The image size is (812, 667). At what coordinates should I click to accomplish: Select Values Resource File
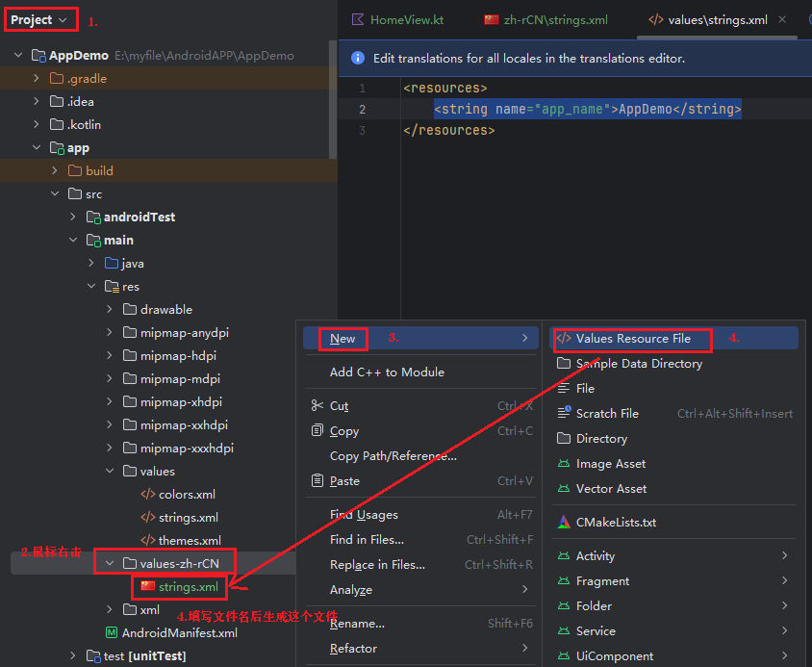673,339
